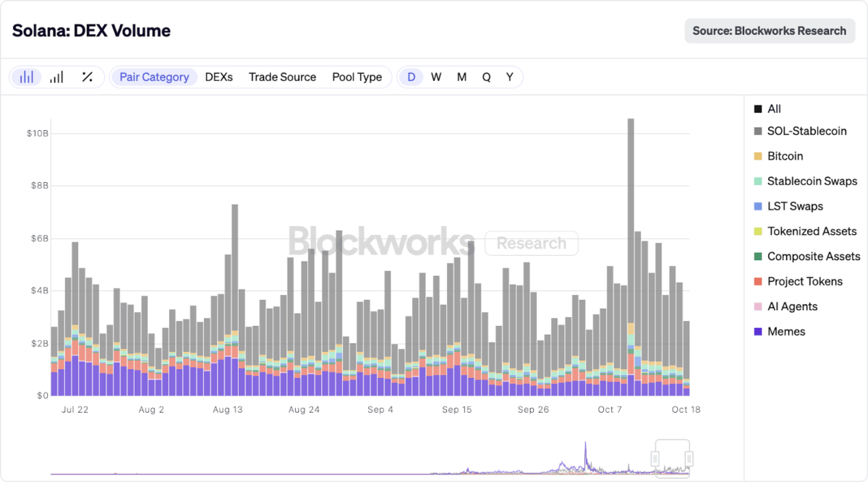Toggle the All series legend marker

758,109
